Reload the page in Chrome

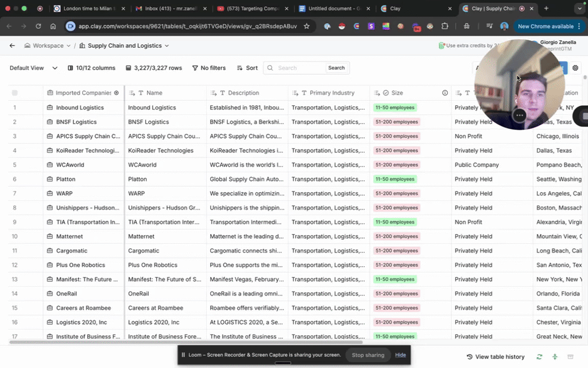(38, 26)
